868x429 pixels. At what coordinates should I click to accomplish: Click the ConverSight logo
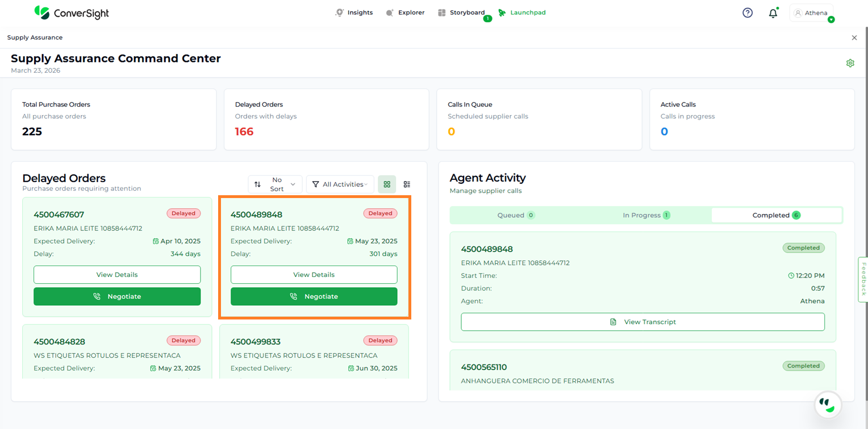pos(72,12)
